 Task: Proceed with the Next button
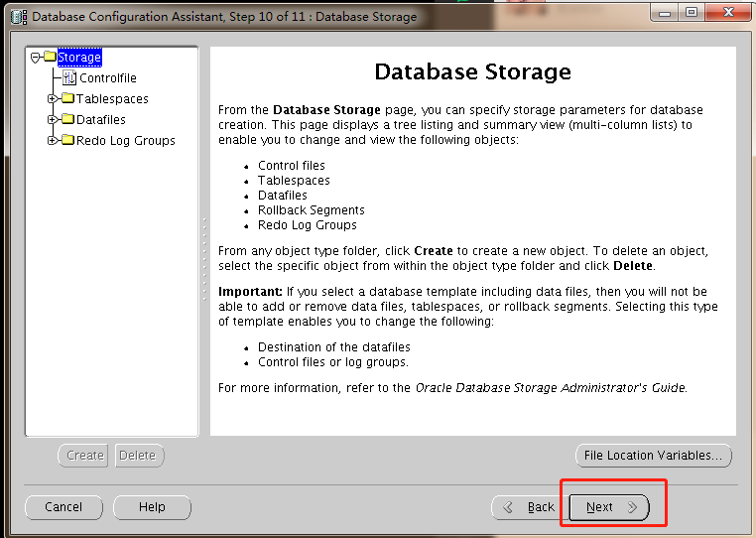(609, 507)
